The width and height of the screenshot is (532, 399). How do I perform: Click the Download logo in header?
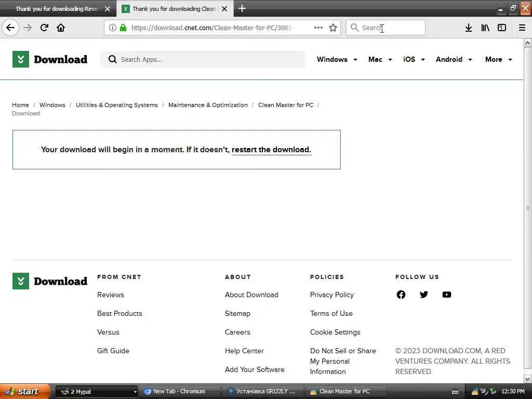tap(50, 59)
